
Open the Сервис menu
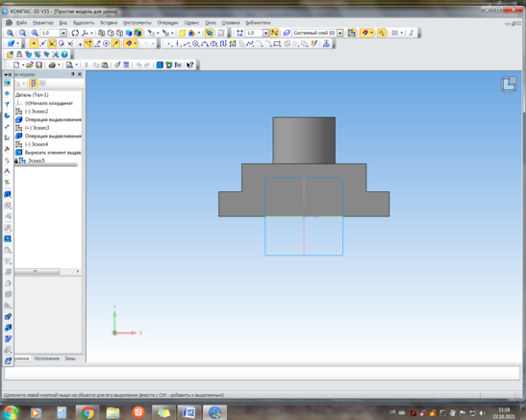(x=191, y=22)
